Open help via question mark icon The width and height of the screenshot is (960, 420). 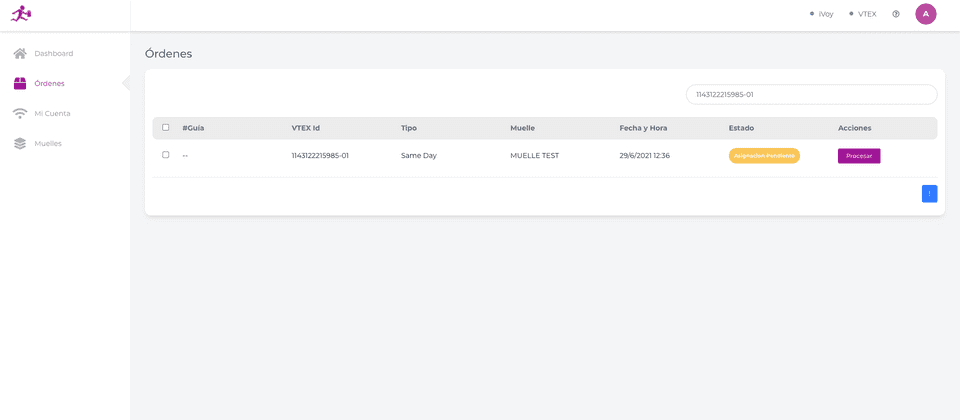[x=896, y=14]
